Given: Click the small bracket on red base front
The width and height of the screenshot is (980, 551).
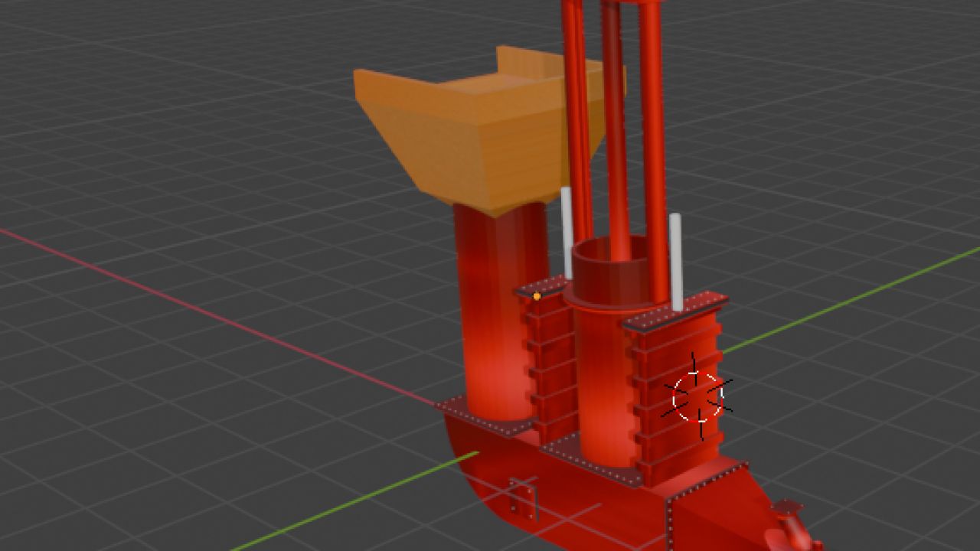Looking at the screenshot, I should click(x=524, y=499).
